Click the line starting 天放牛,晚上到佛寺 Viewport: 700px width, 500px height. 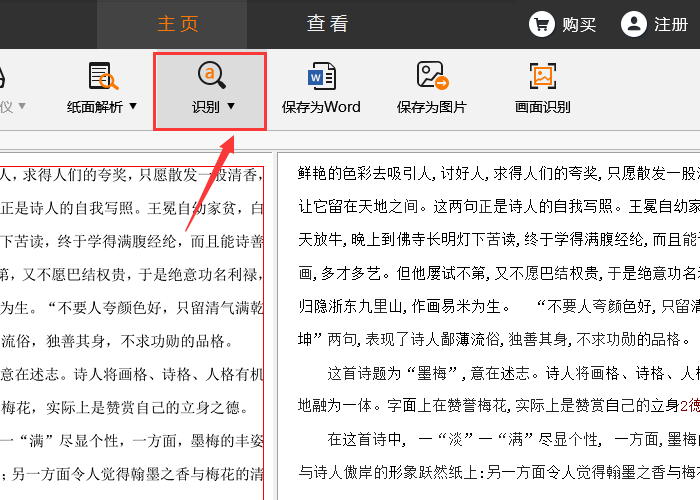[499, 240]
